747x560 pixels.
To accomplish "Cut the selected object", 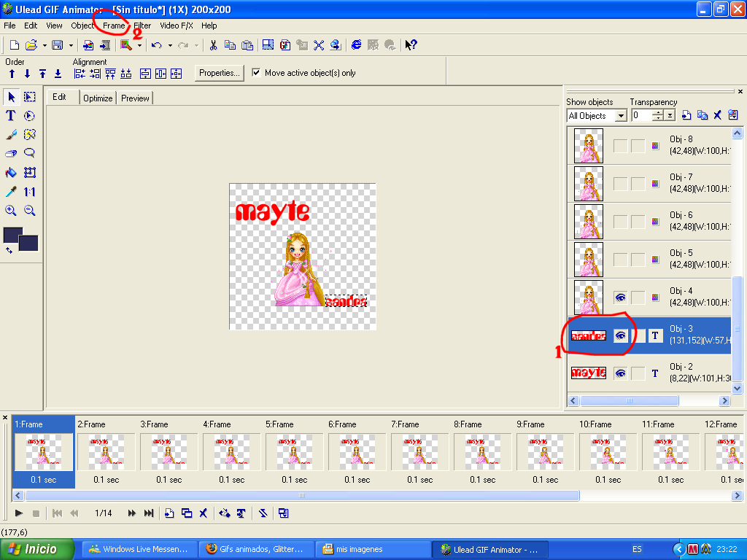I will (213, 45).
